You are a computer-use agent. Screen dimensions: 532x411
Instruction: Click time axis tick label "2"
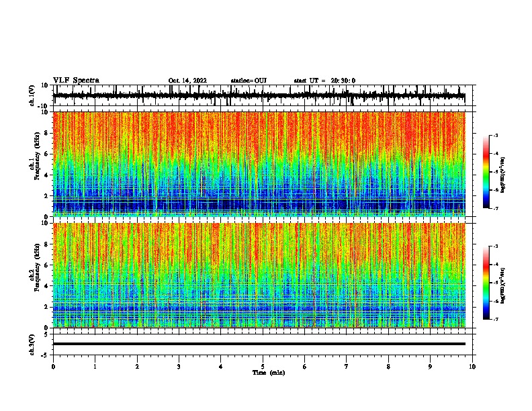137,367
